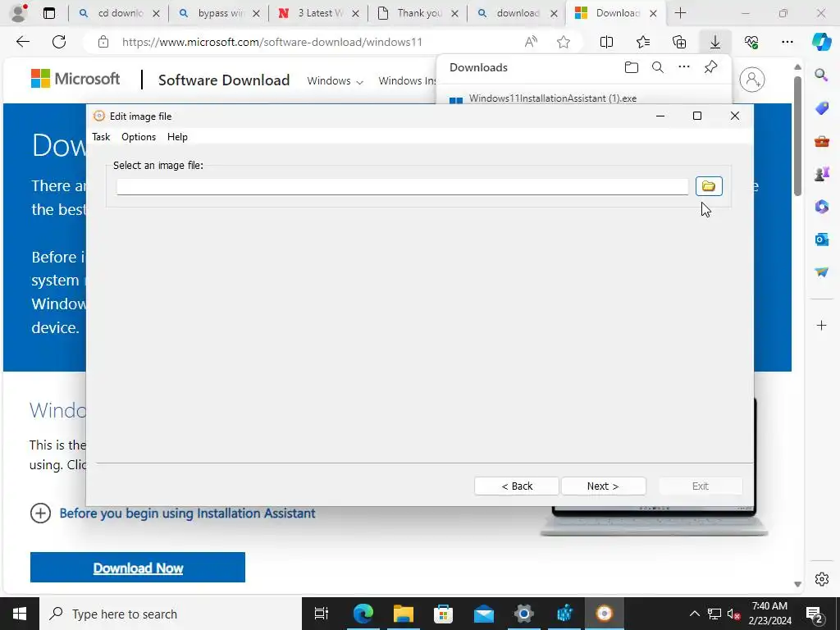840x630 pixels.
Task: Switch to the '3 Latest W' tab
Action: (x=319, y=13)
